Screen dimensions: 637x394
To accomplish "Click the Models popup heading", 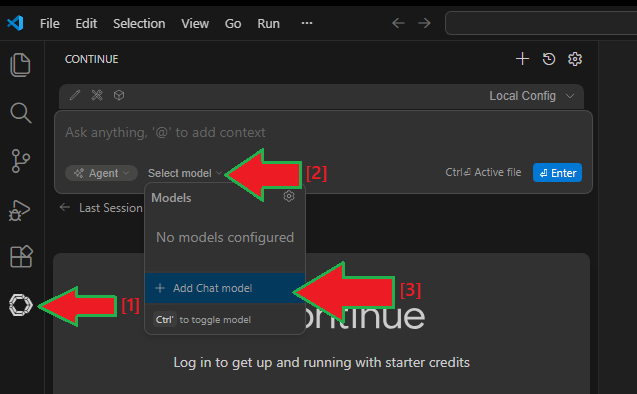I will click(x=171, y=198).
